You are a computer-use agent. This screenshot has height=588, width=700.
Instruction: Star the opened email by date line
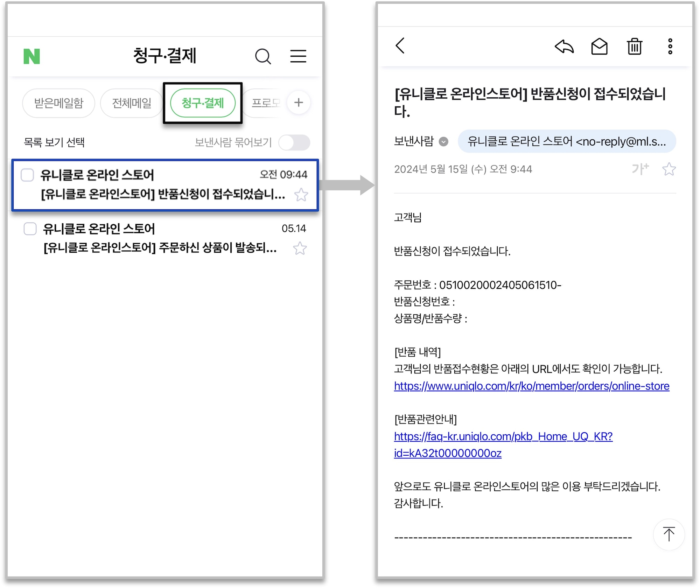669,169
